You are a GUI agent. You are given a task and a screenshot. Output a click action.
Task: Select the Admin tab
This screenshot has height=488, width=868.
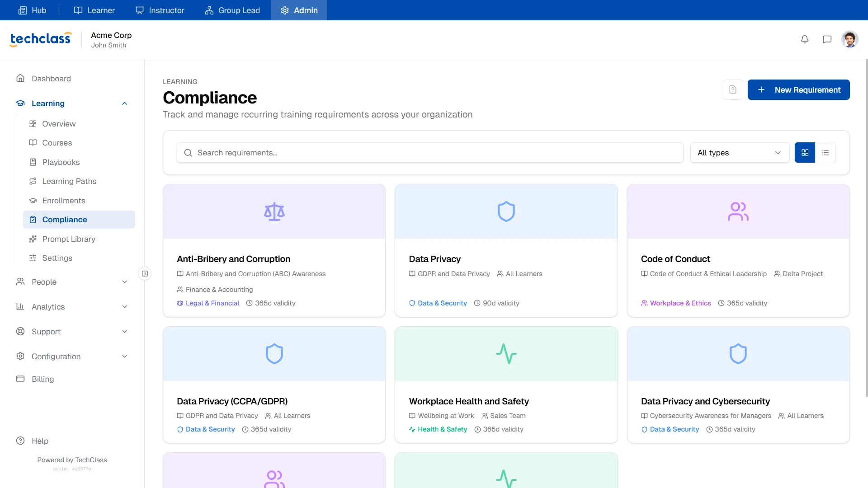299,10
